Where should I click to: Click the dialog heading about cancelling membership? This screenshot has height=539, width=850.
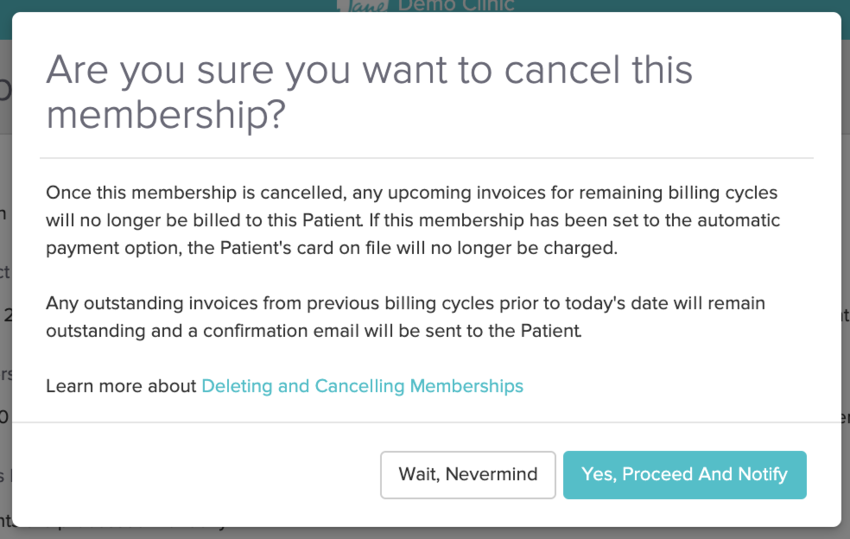(x=369, y=92)
